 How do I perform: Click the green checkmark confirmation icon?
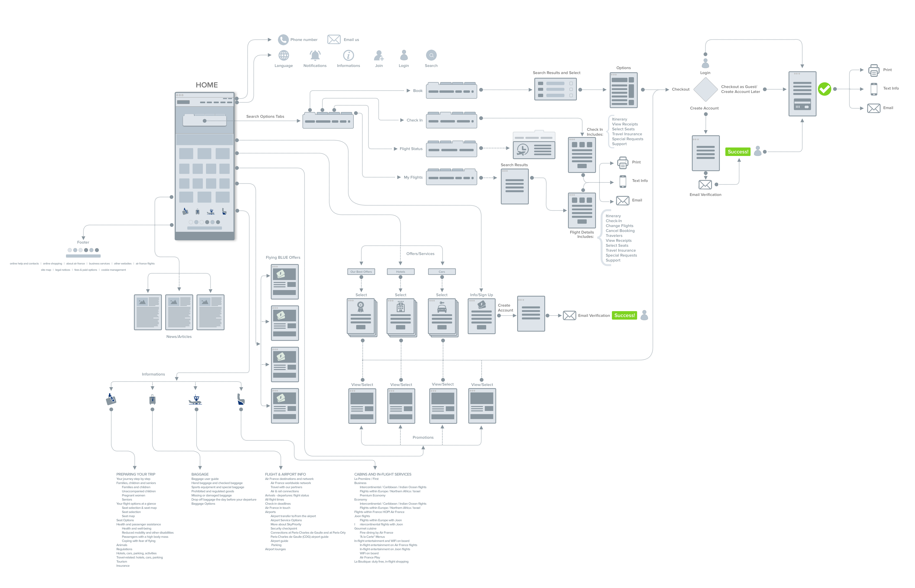coord(824,89)
